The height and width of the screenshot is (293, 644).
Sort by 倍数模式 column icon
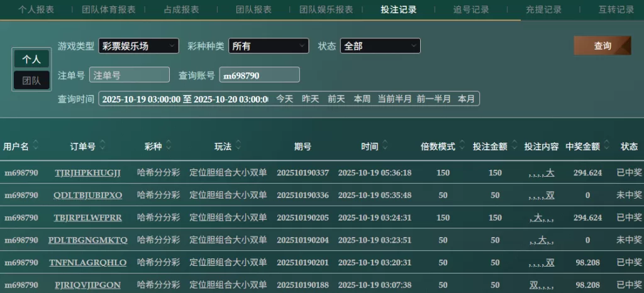pyautogui.click(x=462, y=146)
